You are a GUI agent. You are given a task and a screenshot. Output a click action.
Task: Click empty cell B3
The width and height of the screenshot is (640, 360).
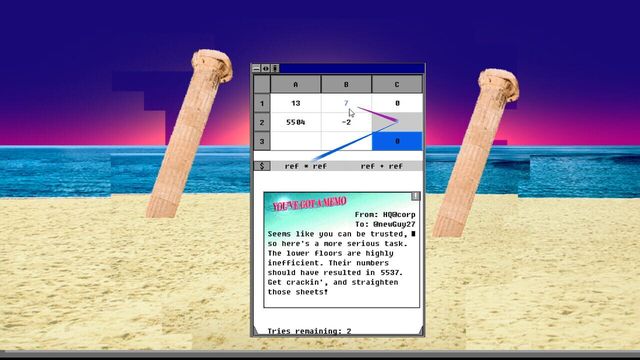coord(346,141)
